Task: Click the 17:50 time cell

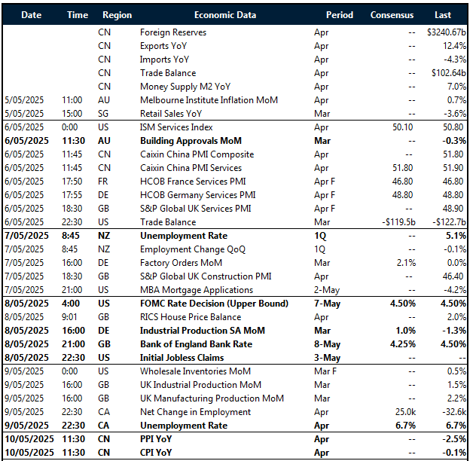Action: point(72,182)
